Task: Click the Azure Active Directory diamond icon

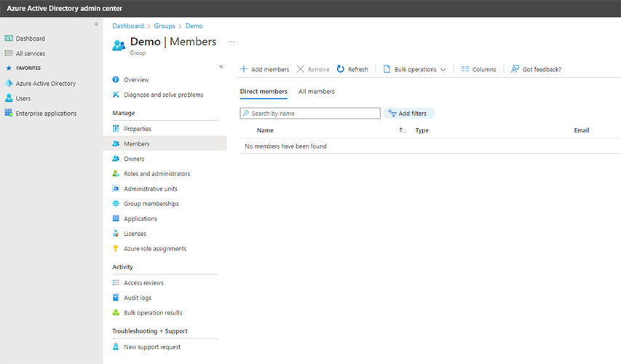Action: (9, 83)
